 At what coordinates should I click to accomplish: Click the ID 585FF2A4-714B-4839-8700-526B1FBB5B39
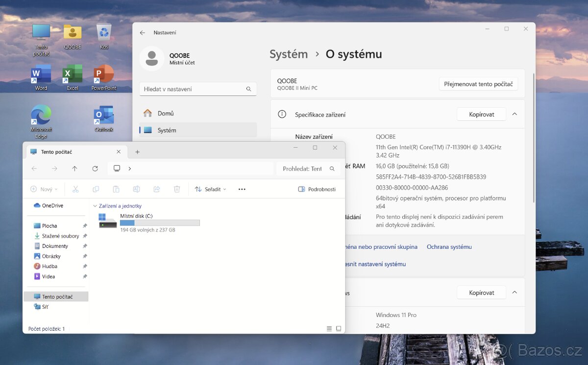click(431, 177)
